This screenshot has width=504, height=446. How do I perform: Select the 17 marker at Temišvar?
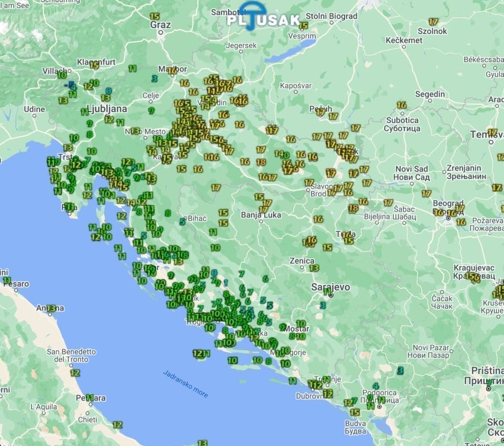(x=492, y=133)
